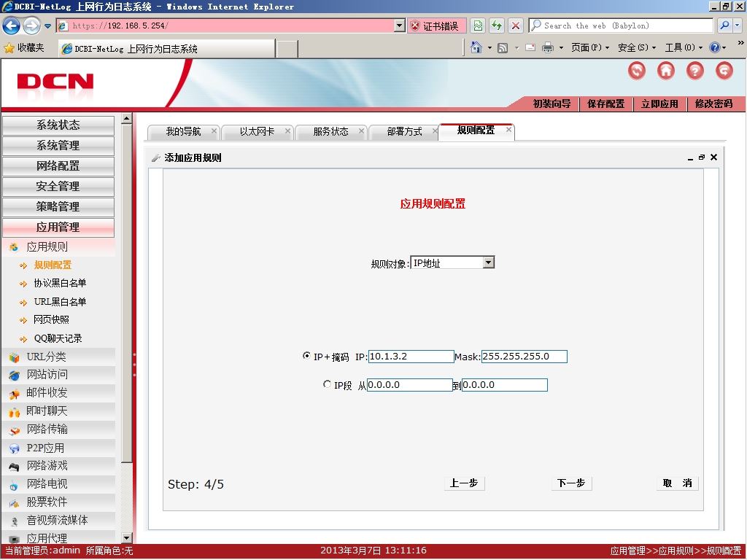Open the address bar dropdown arrow

[x=400, y=26]
